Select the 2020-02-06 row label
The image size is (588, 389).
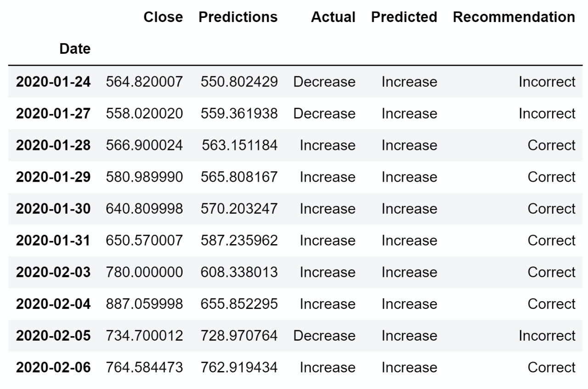(53, 367)
